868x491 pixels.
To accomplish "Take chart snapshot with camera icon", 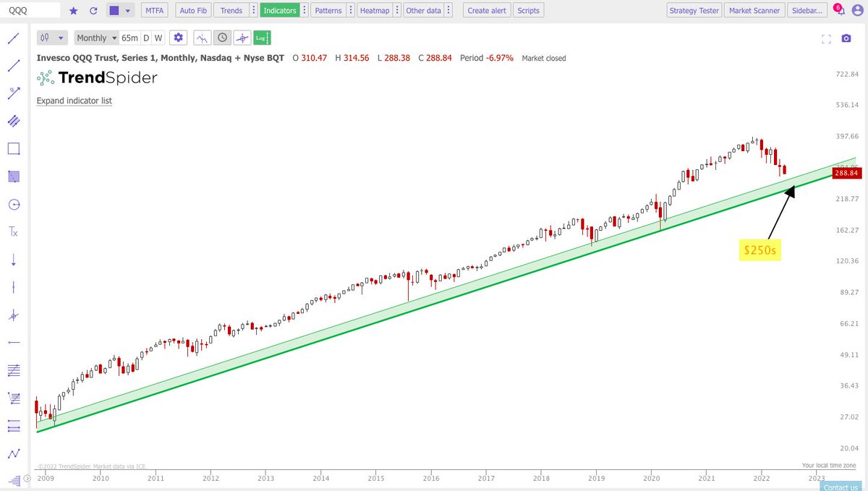I will (x=846, y=38).
